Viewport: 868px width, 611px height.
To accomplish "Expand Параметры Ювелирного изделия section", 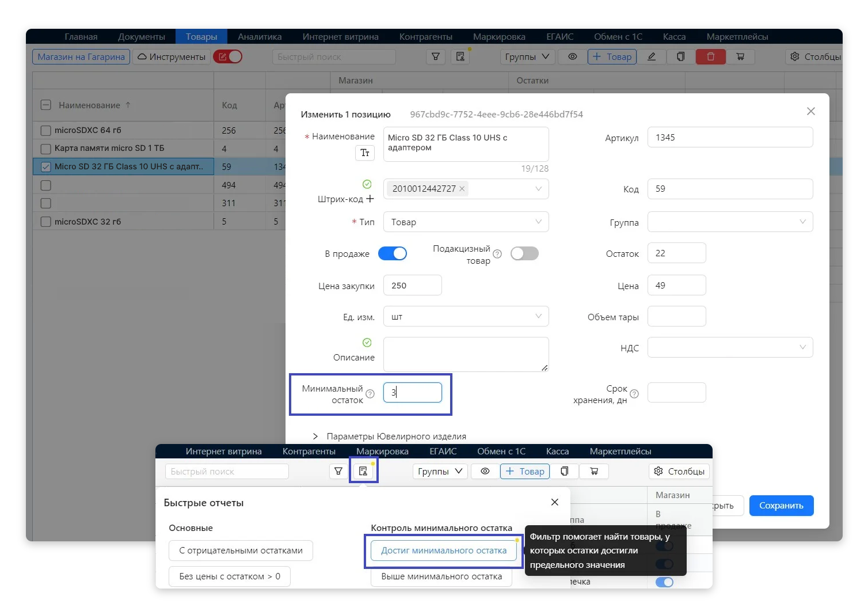I will point(315,437).
